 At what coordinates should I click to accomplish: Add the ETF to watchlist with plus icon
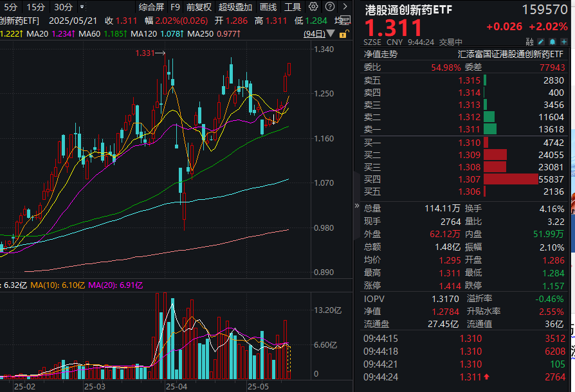click(564, 40)
